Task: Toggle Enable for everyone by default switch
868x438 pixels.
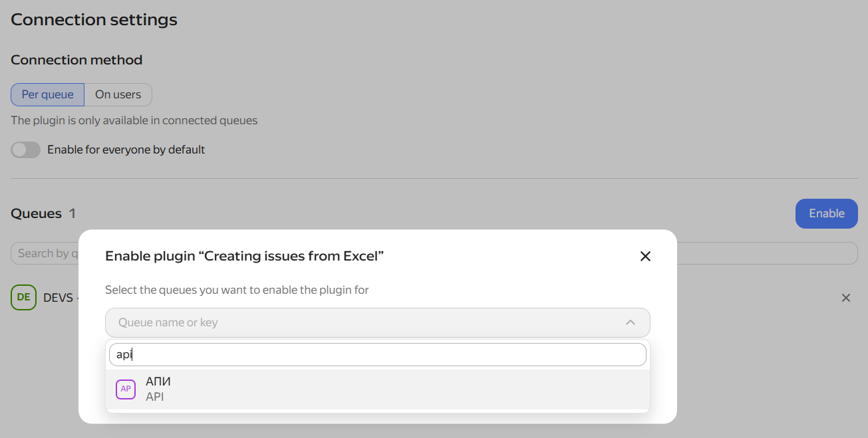Action: point(25,150)
